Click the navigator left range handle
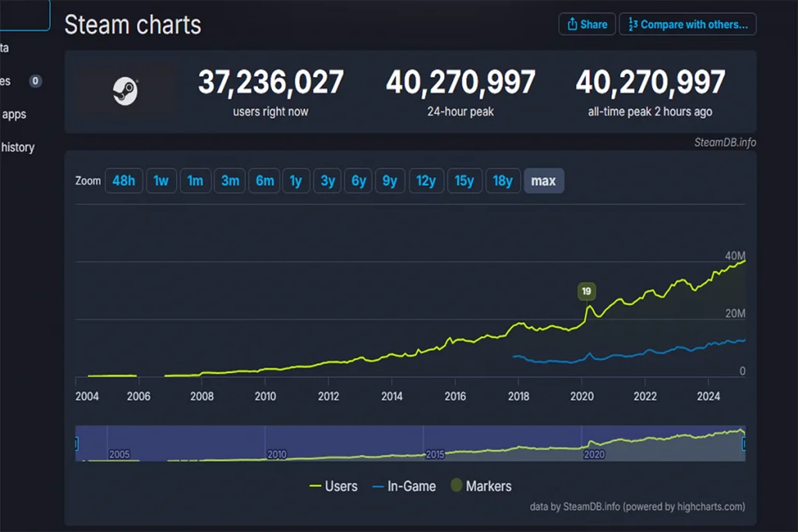The image size is (798, 532). 76,444
